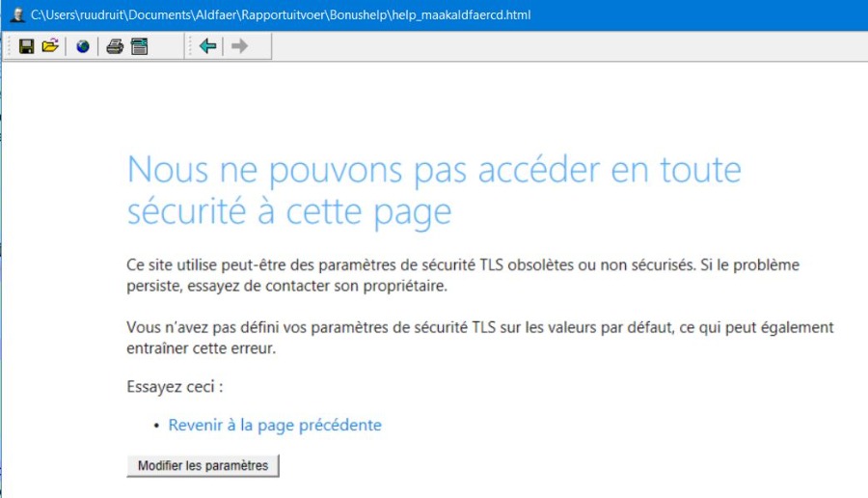The image size is (868, 498).
Task: Click the 'Vous n'avez pas défini' paragraph
Action: [x=479, y=338]
